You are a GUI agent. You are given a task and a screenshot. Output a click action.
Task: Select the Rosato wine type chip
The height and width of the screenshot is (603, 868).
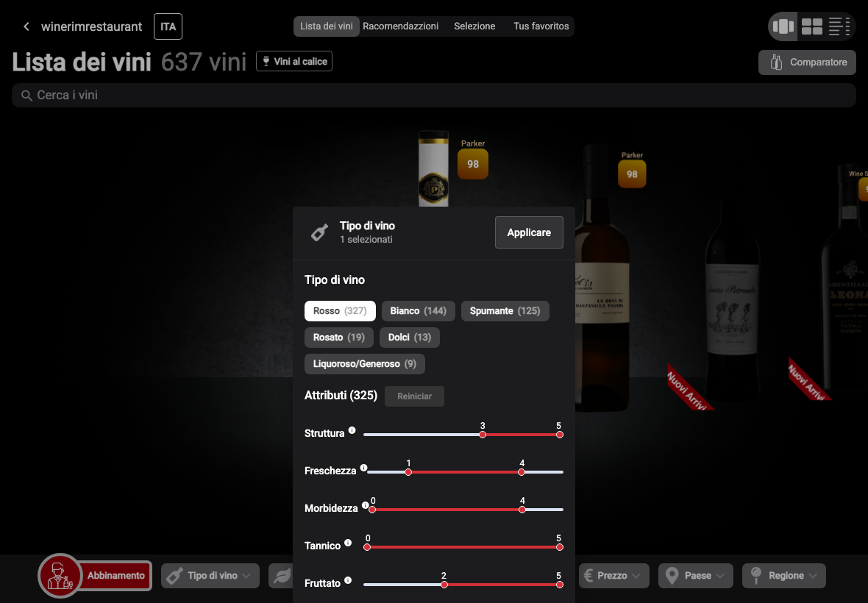click(339, 338)
